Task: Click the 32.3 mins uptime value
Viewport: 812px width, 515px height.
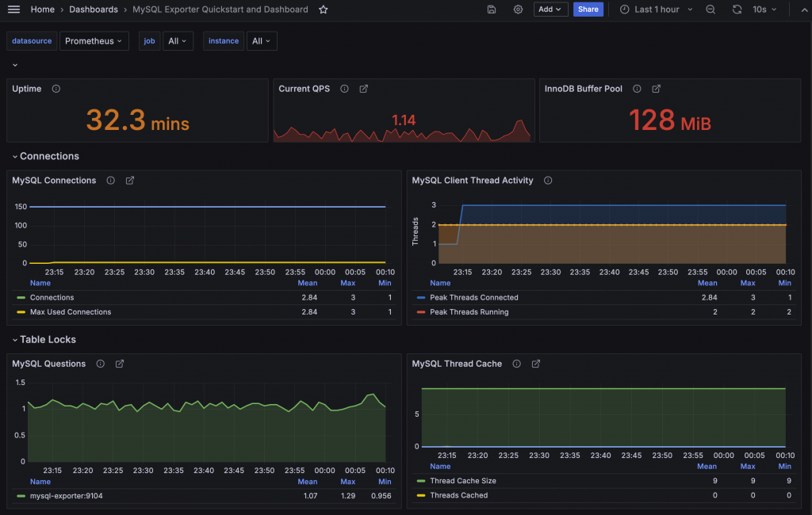Action: 137,120
